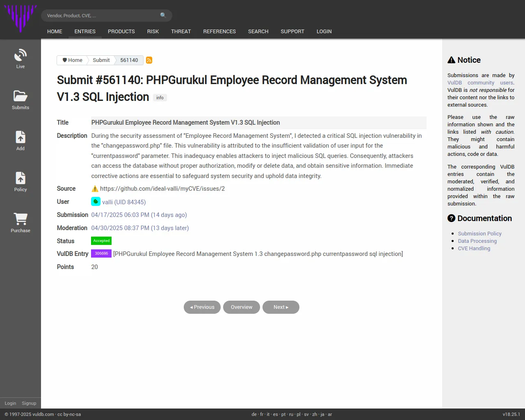Click the shield Home breadcrumb
The image size is (525, 420).
click(x=72, y=60)
